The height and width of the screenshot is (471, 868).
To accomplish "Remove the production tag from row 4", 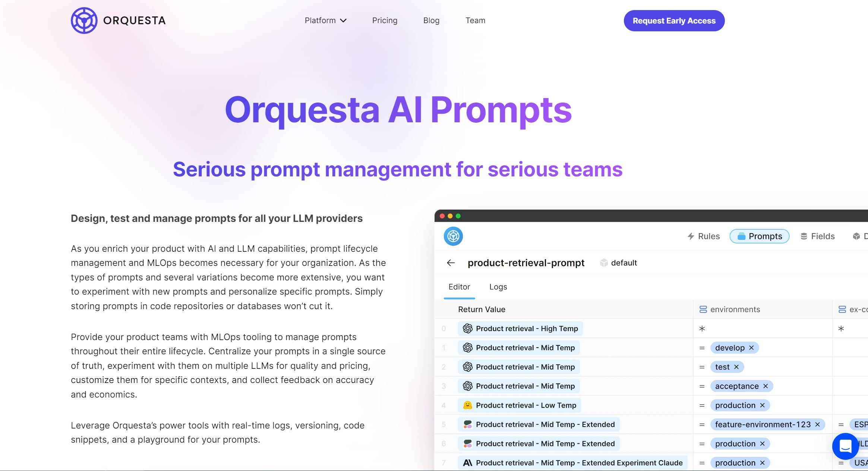I will click(x=764, y=405).
